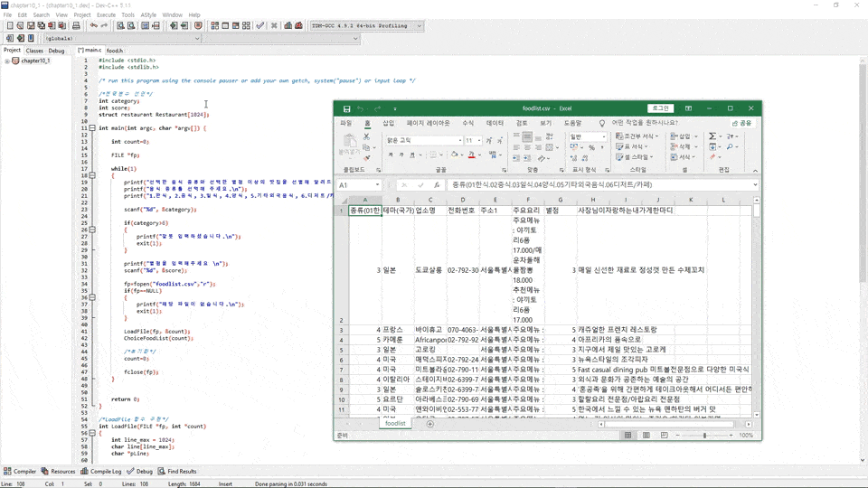This screenshot has width=868, height=488.
Task: Add a new sheet with the plus icon
Action: [x=430, y=424]
